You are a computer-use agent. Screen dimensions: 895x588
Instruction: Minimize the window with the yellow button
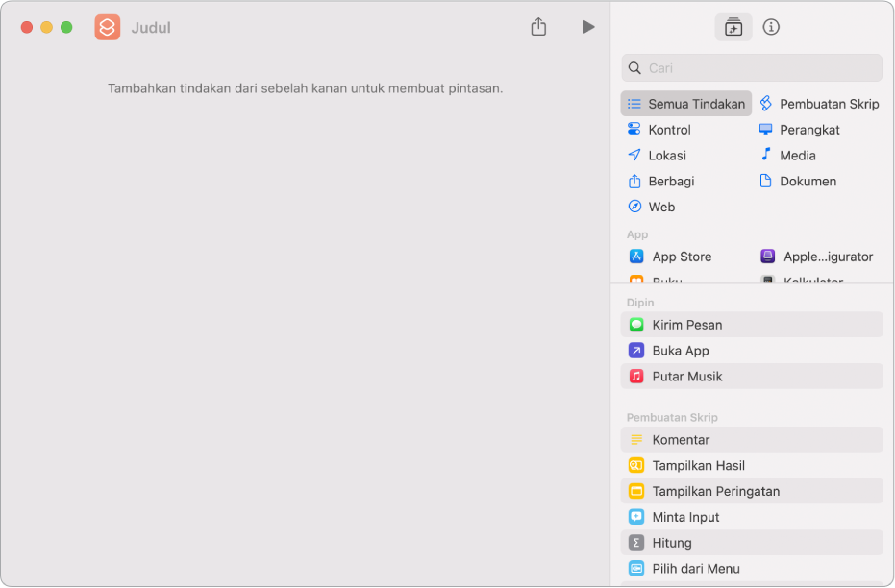click(46, 27)
